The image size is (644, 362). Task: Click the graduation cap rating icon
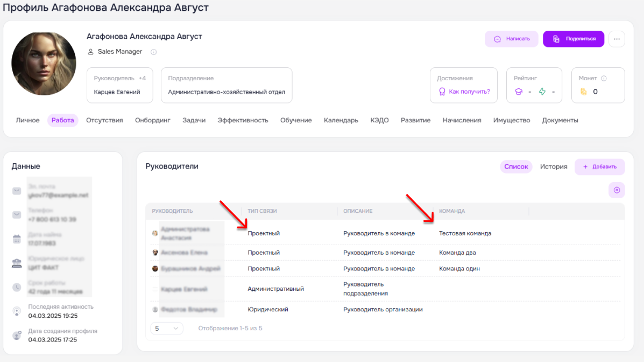coord(519,92)
